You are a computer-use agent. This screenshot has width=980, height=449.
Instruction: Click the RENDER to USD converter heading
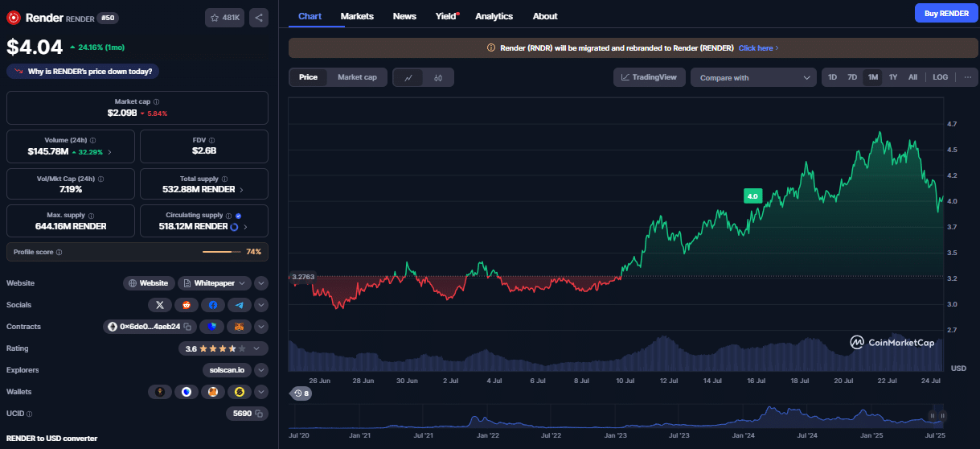click(x=52, y=439)
